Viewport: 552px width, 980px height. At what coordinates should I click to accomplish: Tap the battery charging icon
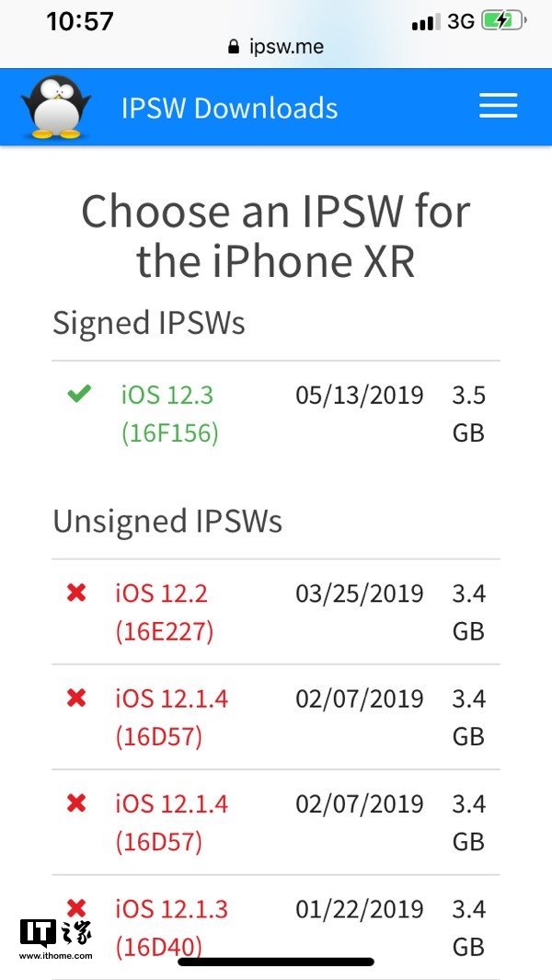pos(503,20)
